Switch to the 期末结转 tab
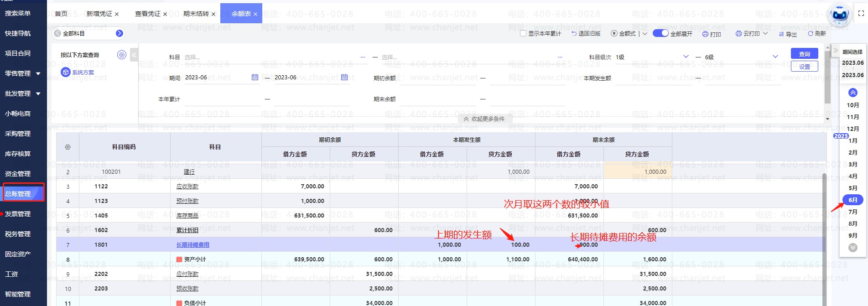The image size is (868, 306). [x=196, y=14]
